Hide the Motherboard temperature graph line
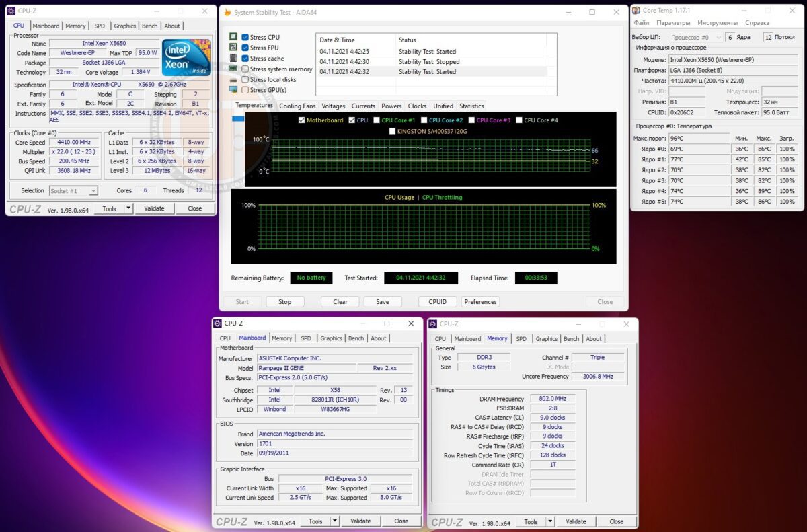807x532 pixels. click(x=301, y=120)
